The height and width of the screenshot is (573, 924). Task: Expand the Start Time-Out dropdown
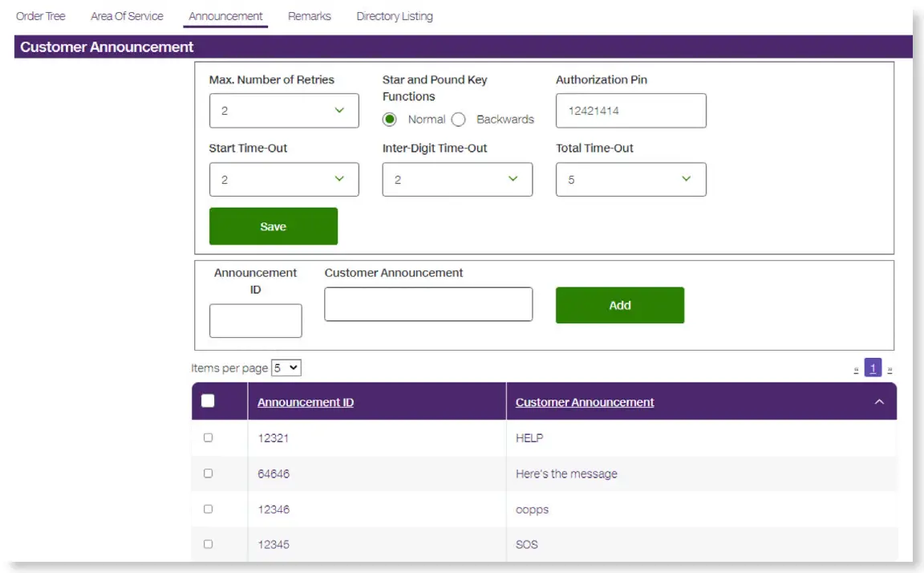[x=284, y=180]
